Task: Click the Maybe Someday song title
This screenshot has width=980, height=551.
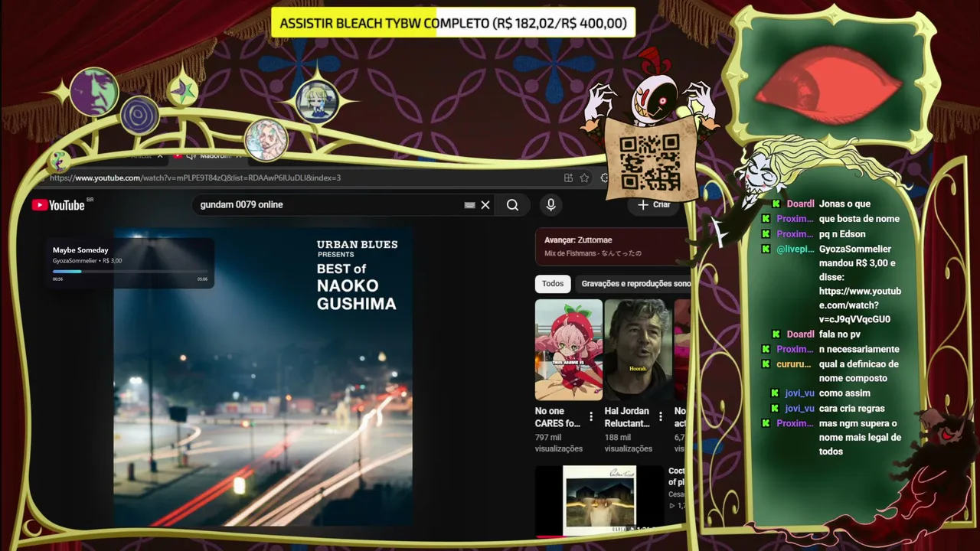Action: 80,250
